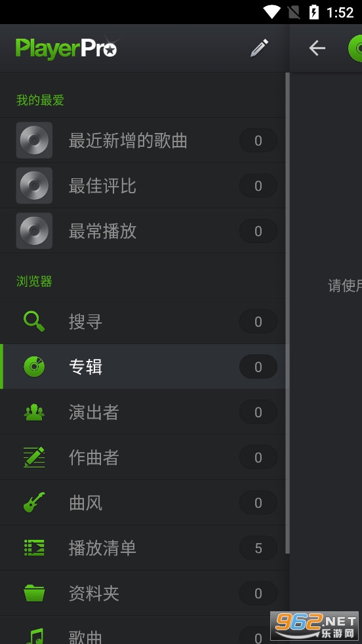The image size is (362, 644).
Task: Click the drawer vertical scrollbar
Action: pos(288,313)
